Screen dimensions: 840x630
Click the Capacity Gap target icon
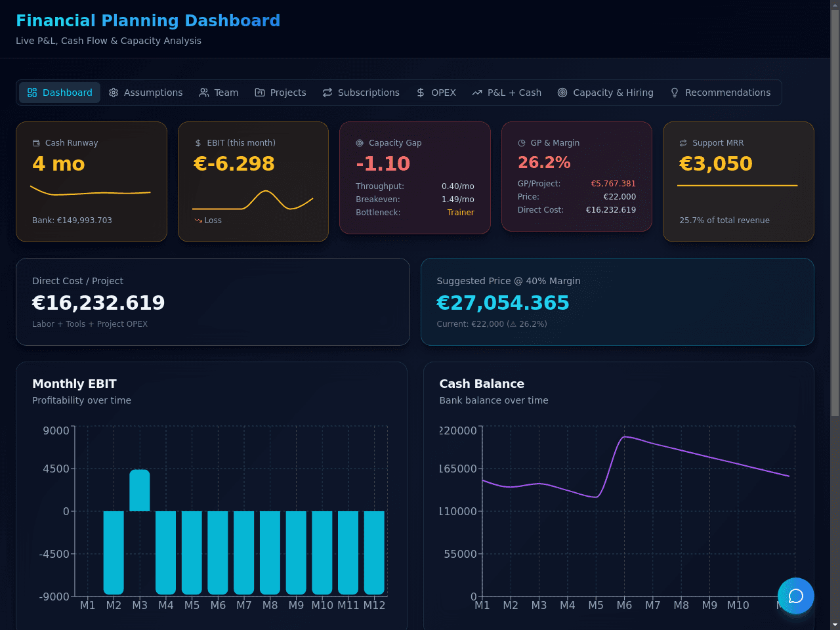(x=360, y=143)
